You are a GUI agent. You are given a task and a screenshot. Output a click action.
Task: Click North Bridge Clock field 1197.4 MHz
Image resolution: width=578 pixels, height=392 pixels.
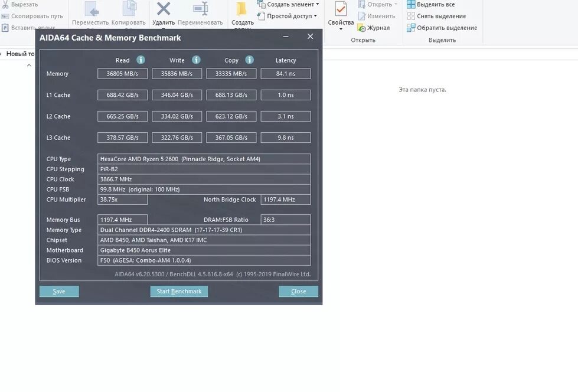(x=286, y=200)
